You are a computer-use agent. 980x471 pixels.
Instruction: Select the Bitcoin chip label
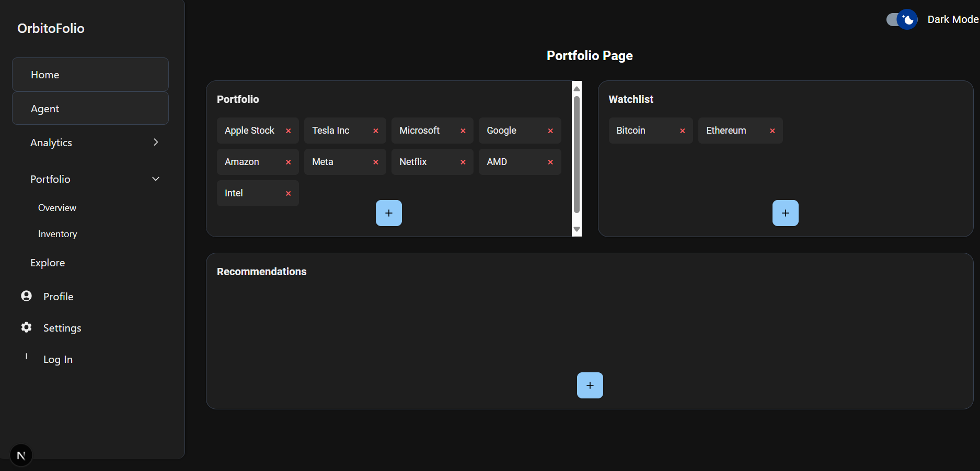click(x=630, y=131)
